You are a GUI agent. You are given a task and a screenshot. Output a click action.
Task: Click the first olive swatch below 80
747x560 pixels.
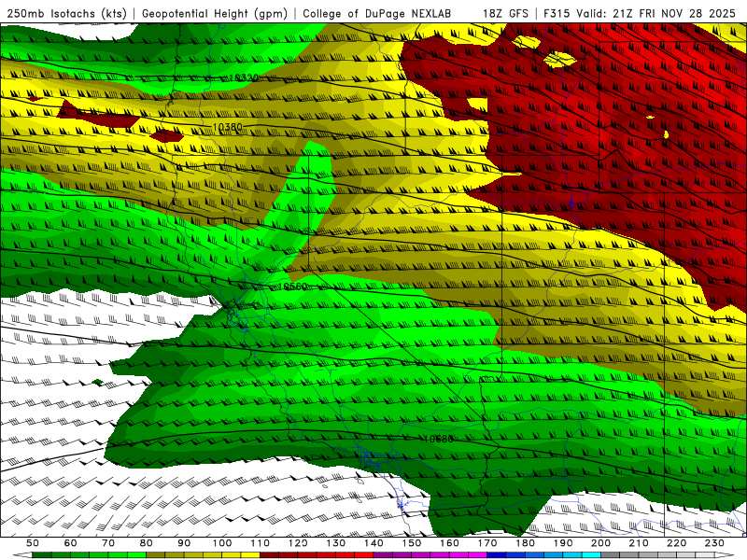pyautogui.click(x=155, y=555)
